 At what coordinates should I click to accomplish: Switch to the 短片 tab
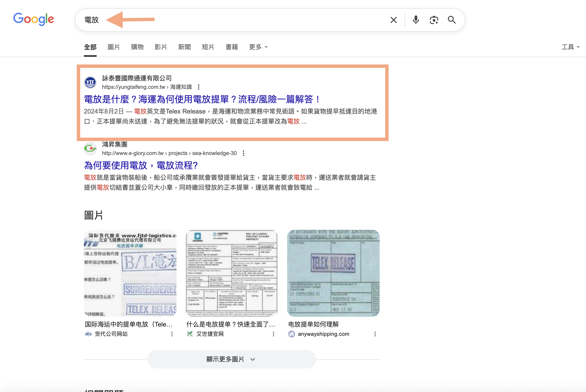pos(208,47)
